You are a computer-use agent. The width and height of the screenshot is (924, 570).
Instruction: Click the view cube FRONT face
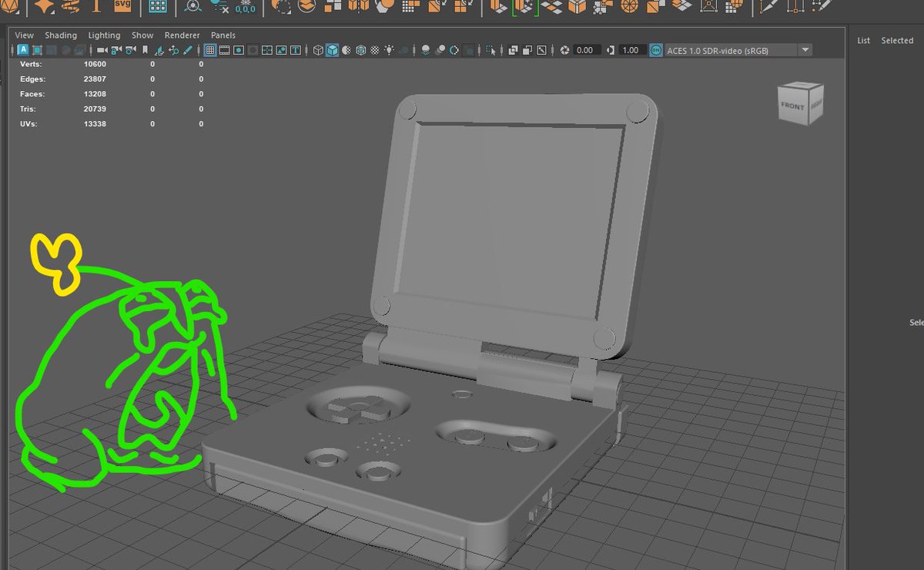792,106
